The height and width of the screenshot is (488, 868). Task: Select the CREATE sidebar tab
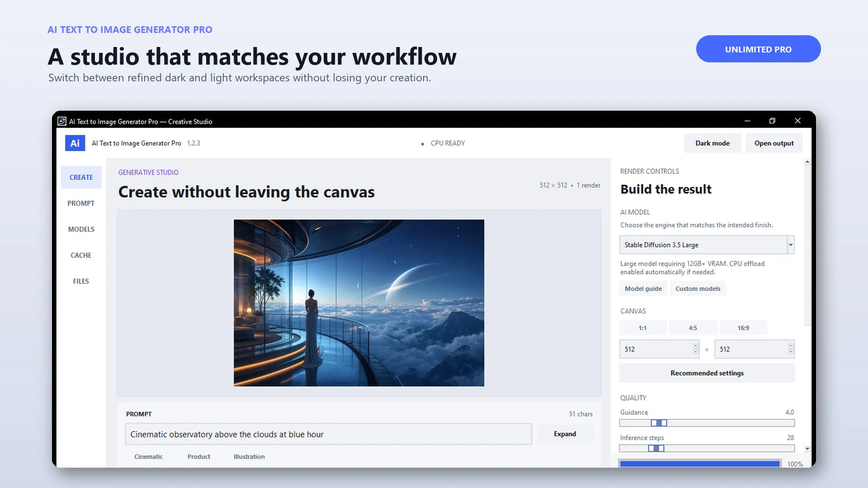pyautogui.click(x=81, y=178)
